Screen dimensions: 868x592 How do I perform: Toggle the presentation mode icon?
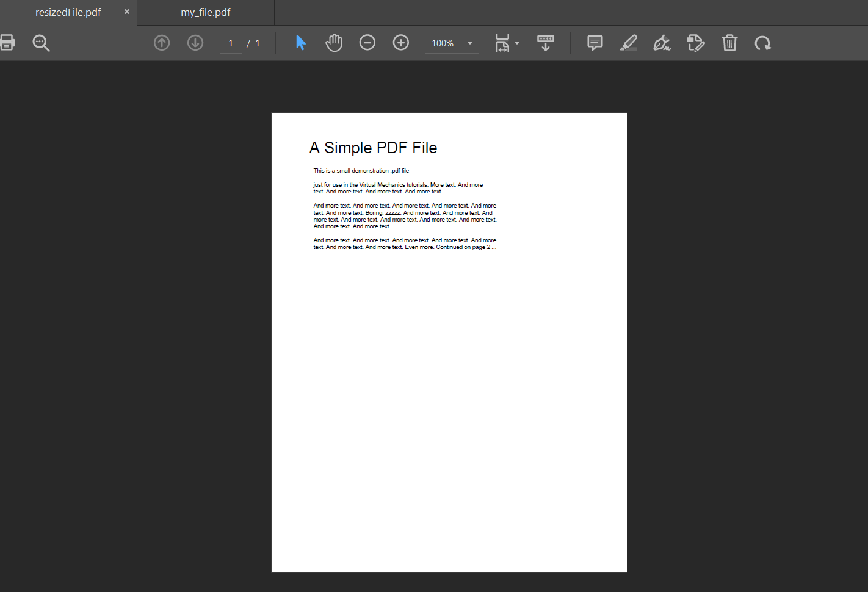[x=545, y=43]
